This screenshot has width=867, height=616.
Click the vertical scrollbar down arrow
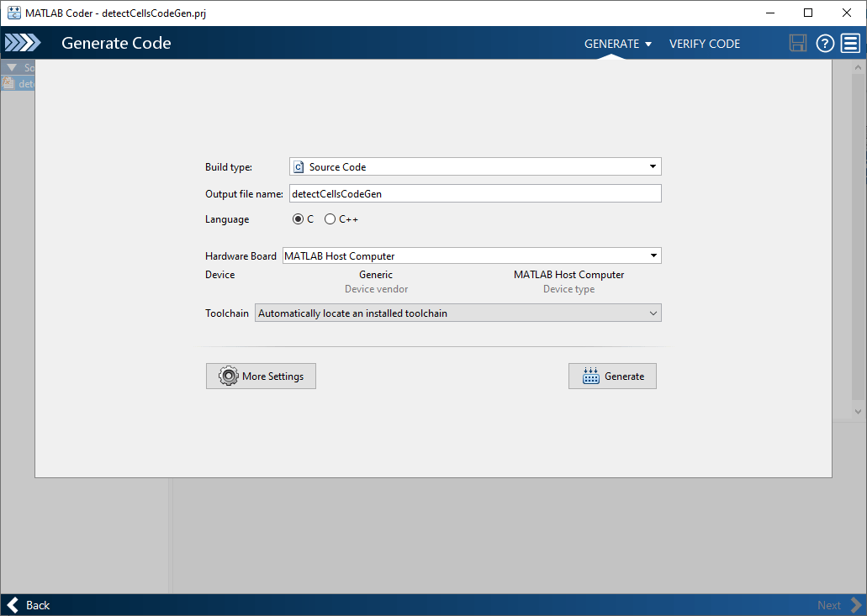click(858, 412)
